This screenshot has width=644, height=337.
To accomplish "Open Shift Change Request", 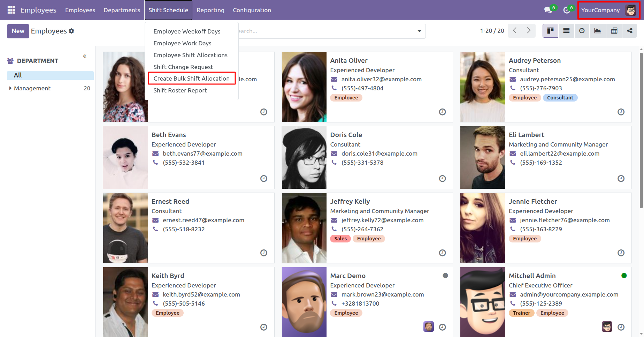I will [x=183, y=67].
